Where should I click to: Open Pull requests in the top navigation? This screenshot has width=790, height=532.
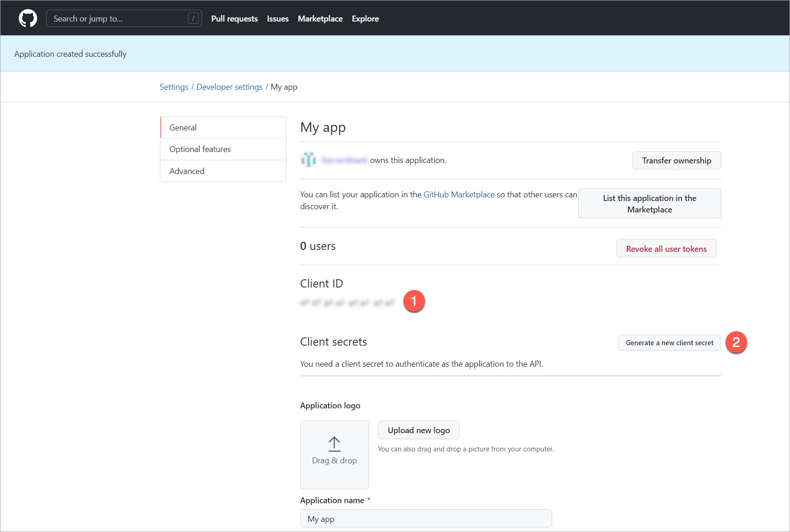[234, 19]
